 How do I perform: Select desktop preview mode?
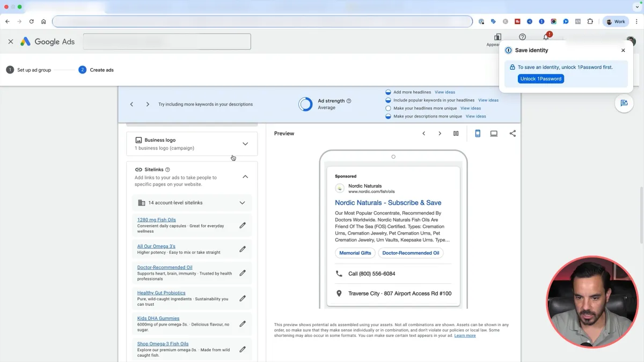point(494,134)
